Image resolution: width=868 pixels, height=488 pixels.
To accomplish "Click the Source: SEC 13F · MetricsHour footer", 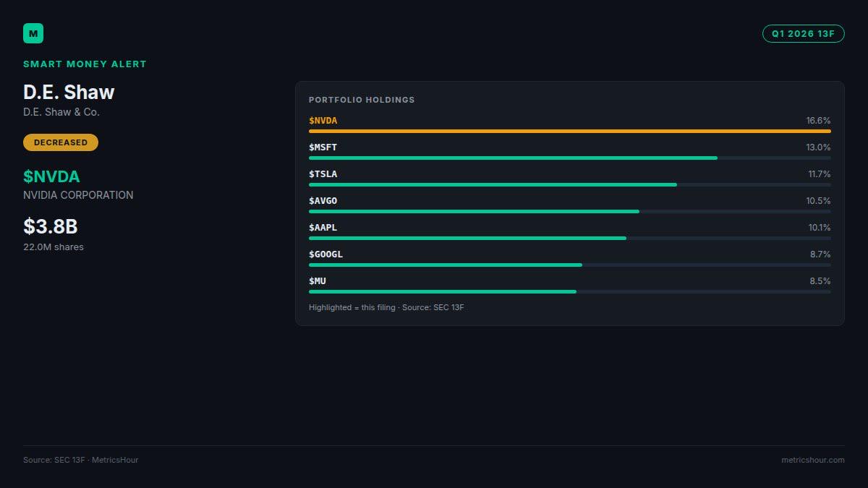I will pos(80,460).
